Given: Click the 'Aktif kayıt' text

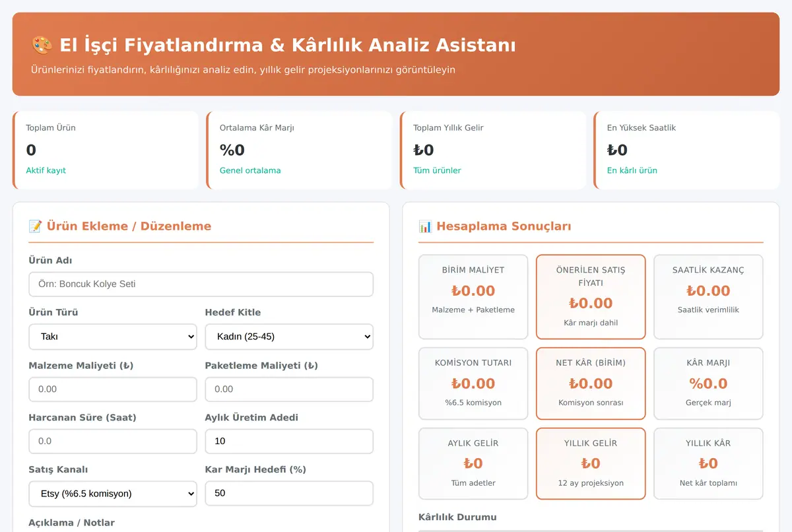Looking at the screenshot, I should [46, 170].
